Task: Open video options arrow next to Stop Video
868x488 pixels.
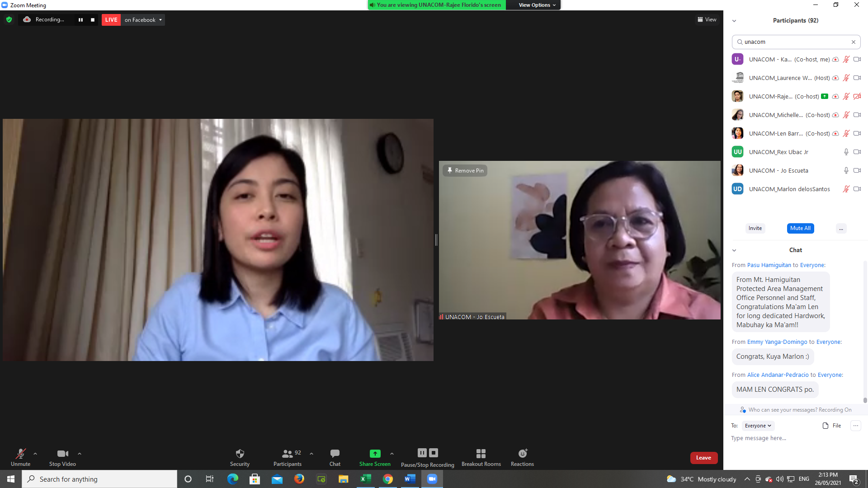Action: click(80, 454)
